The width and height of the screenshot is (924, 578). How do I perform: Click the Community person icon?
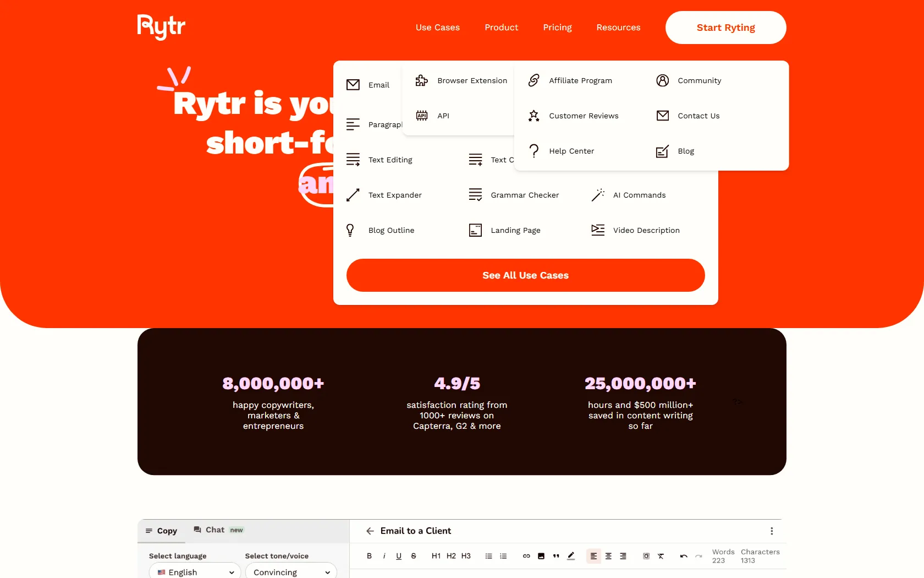click(x=663, y=80)
